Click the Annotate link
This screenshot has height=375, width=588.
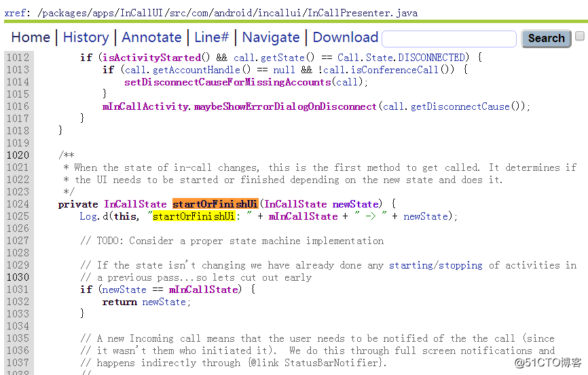pos(151,37)
